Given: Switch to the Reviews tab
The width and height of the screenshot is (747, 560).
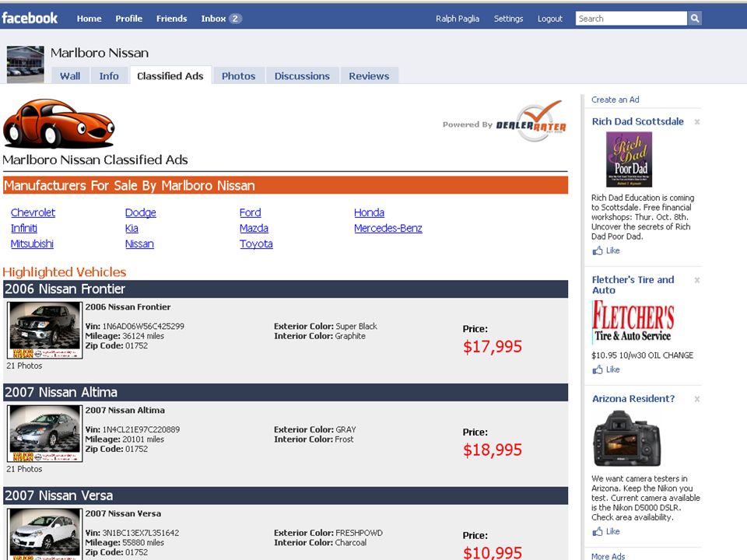Looking at the screenshot, I should (369, 75).
